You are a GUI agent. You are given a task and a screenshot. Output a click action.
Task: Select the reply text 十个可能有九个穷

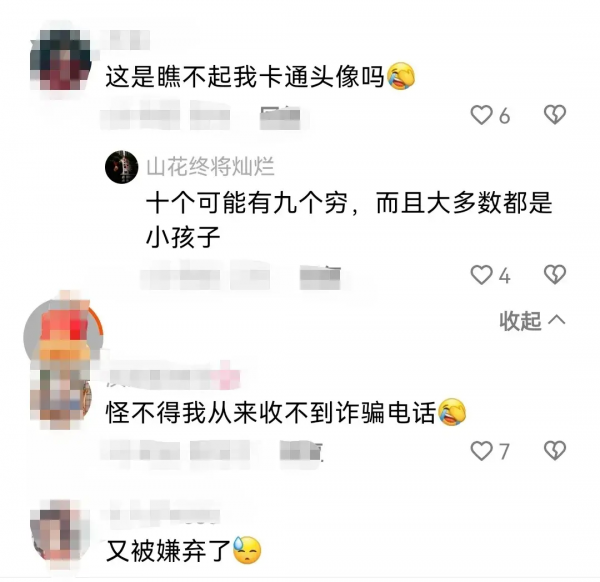click(247, 202)
